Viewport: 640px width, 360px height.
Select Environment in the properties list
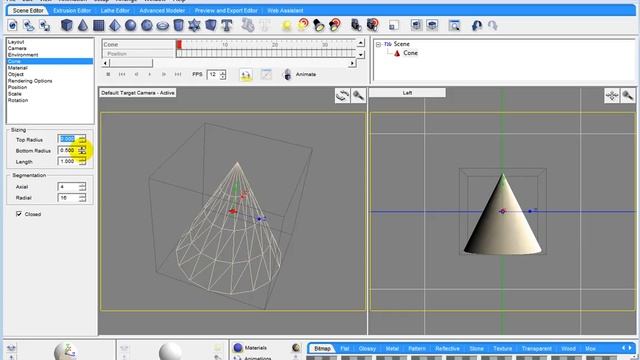click(50, 55)
